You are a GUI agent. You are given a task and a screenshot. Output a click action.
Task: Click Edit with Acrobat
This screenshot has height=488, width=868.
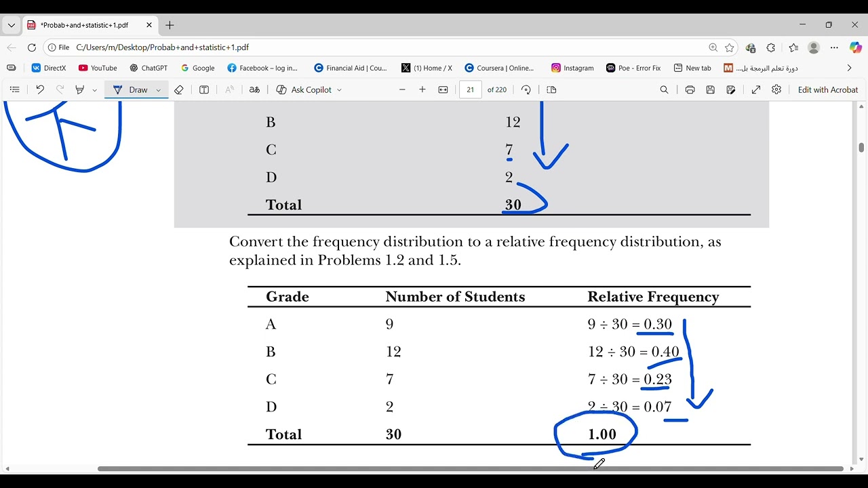828,89
